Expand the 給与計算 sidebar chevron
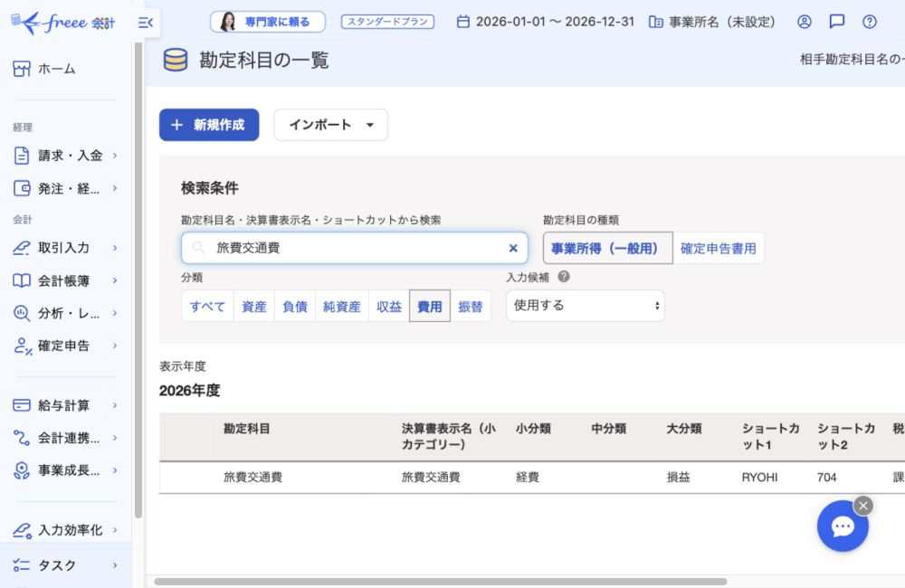Viewport: 905px width, 588px height. pyautogui.click(x=115, y=405)
